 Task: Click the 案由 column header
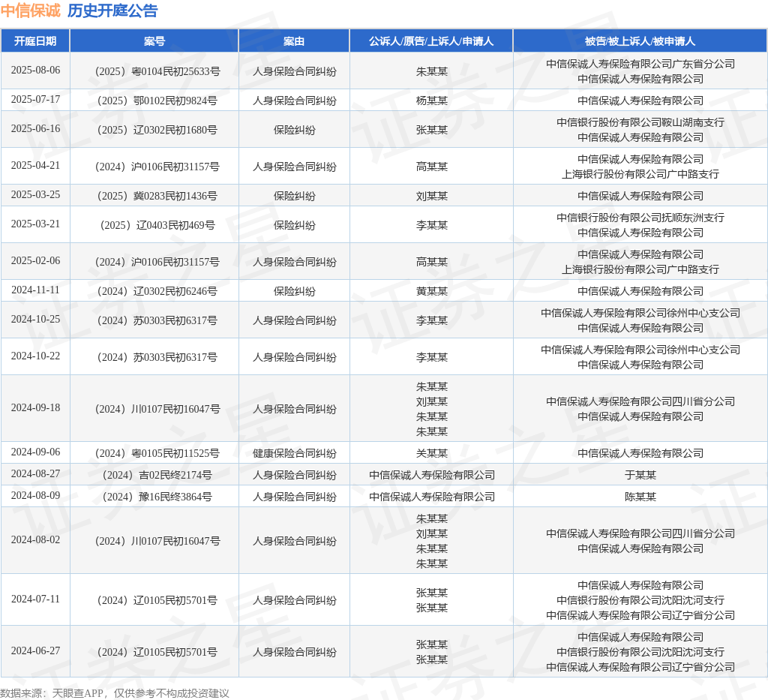[x=294, y=41]
